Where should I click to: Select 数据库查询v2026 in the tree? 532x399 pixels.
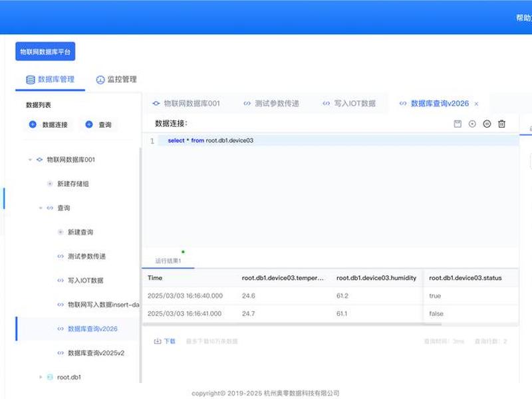click(x=92, y=329)
